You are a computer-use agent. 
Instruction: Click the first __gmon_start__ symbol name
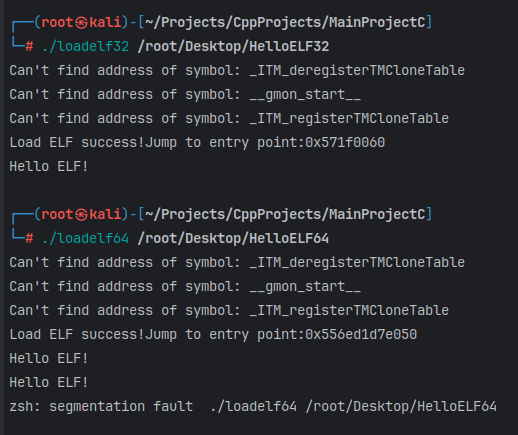(305, 95)
